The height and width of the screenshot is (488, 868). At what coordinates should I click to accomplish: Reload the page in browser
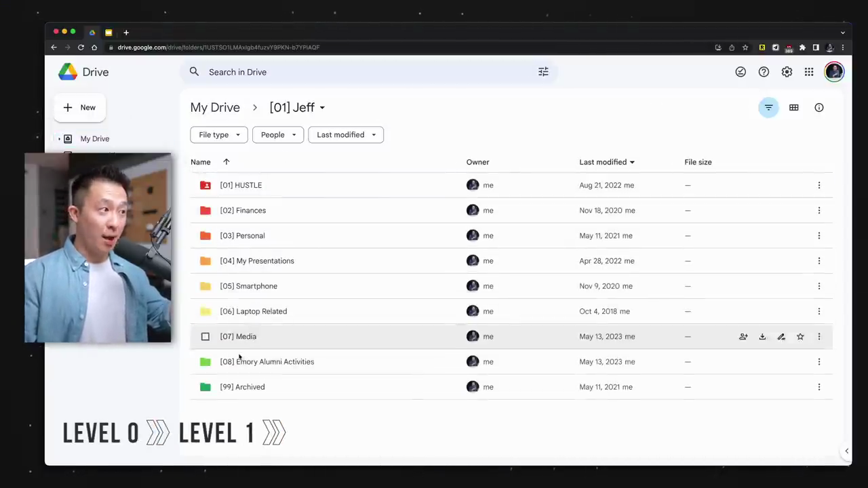point(81,47)
